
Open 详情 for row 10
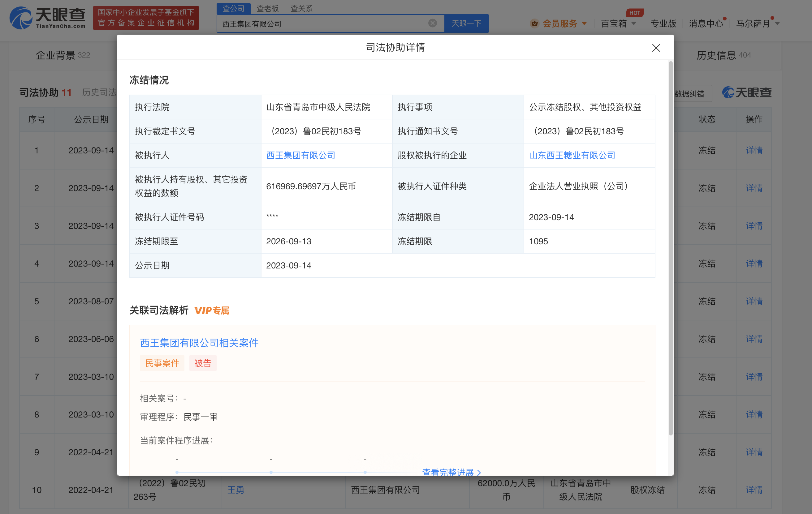754,490
